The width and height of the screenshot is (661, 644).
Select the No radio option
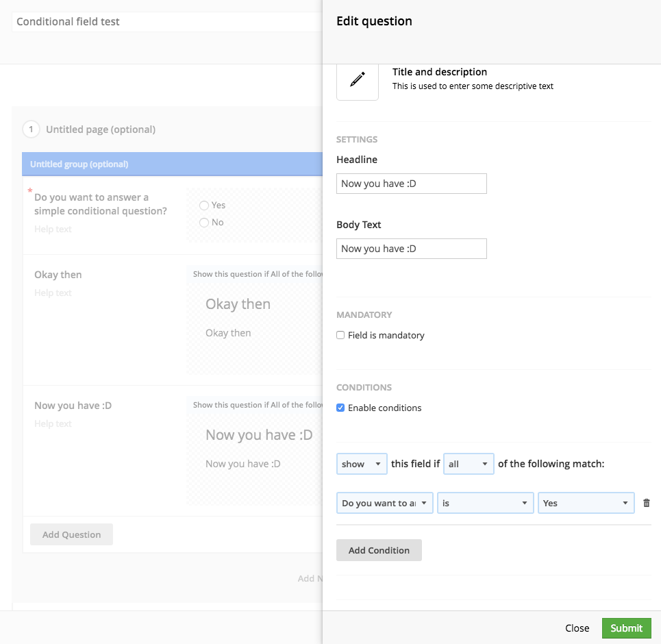[204, 223]
